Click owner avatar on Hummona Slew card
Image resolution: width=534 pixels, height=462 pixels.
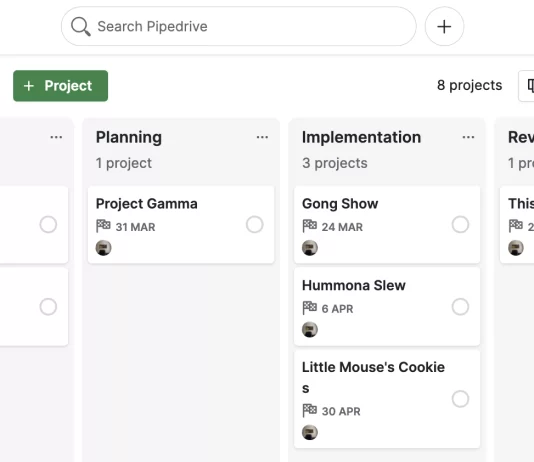click(x=310, y=330)
